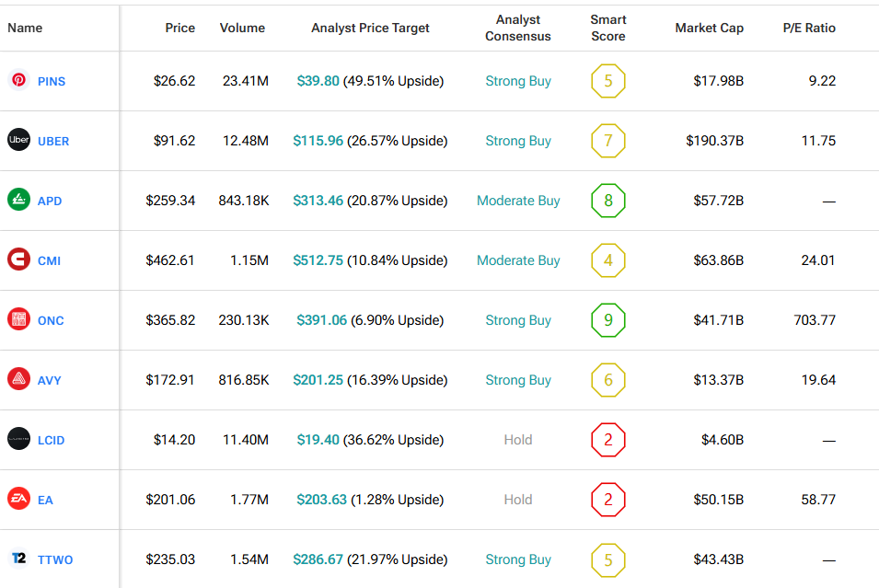Click the Pinterest logo icon
The width and height of the screenshot is (879, 588).
click(18, 81)
